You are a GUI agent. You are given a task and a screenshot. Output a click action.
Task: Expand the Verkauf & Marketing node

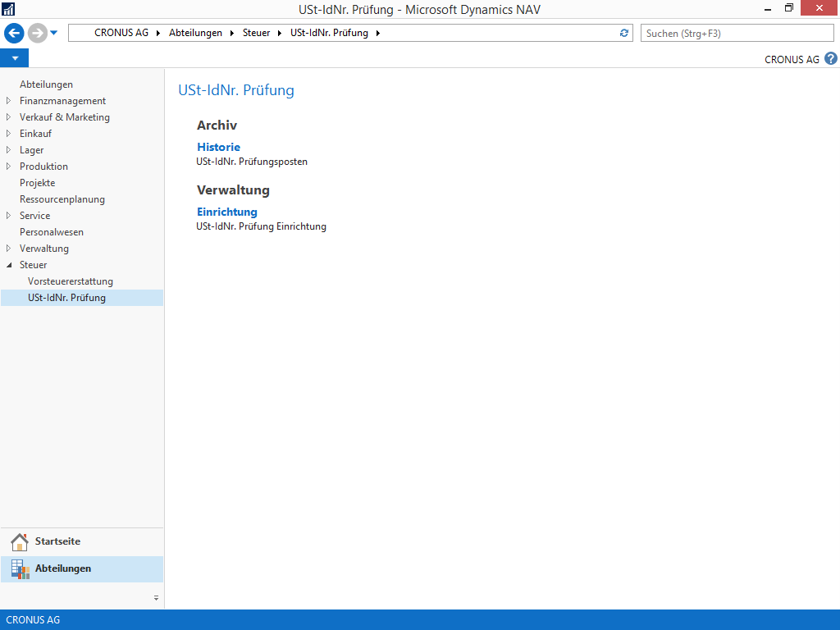8,116
